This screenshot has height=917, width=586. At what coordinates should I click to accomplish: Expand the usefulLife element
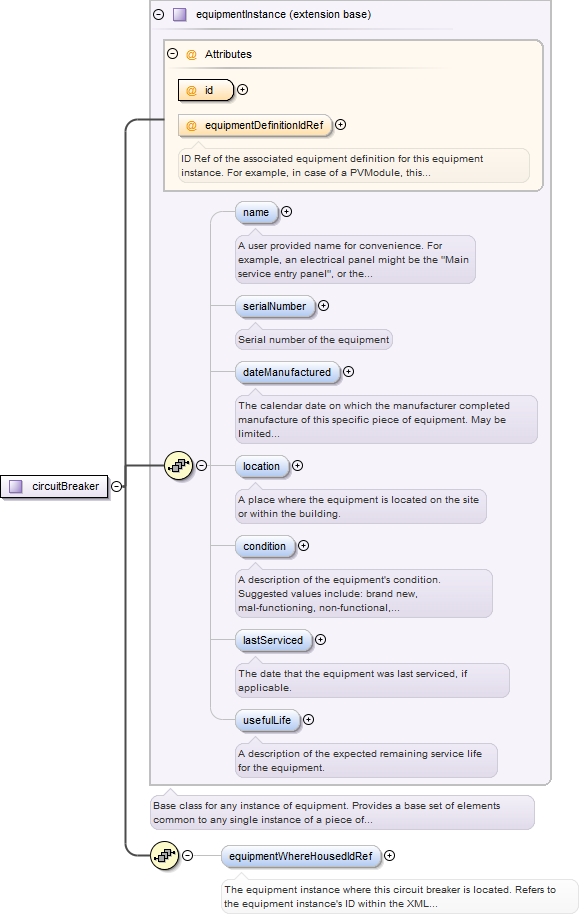tap(308, 719)
